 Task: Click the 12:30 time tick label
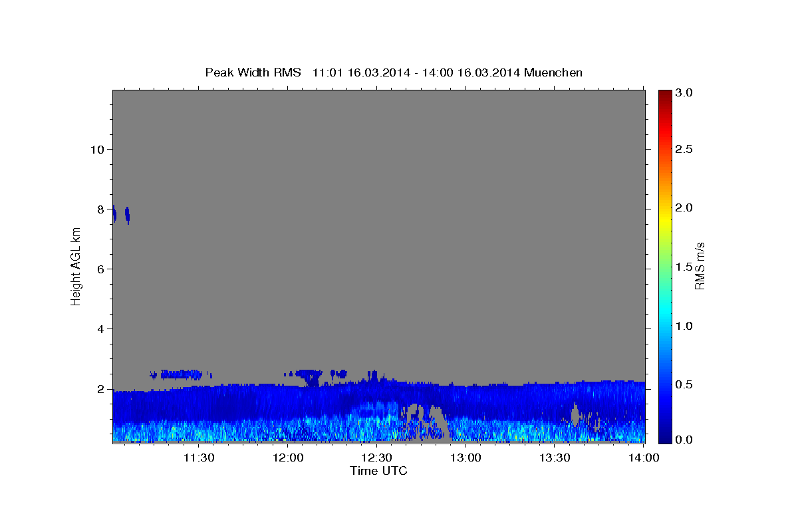377,458
